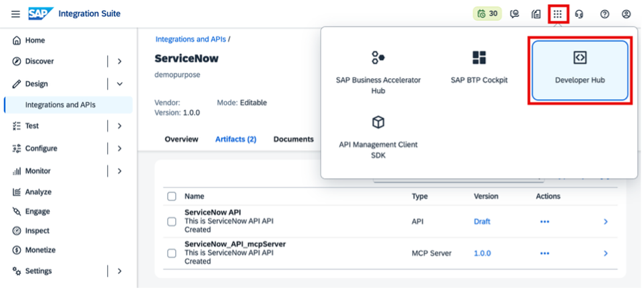Expand the Test section chevron
The image size is (644, 290).
[x=119, y=126]
